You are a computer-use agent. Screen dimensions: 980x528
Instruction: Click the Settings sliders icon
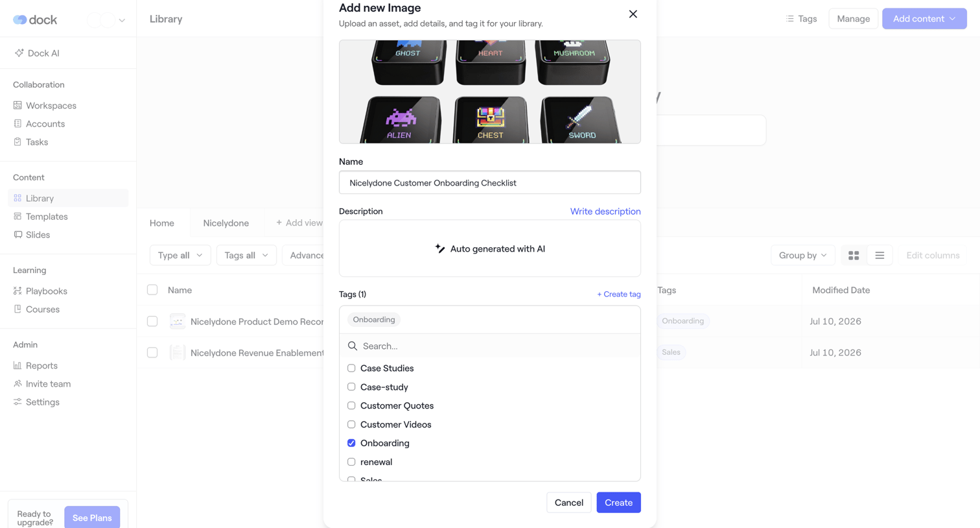[17, 402]
